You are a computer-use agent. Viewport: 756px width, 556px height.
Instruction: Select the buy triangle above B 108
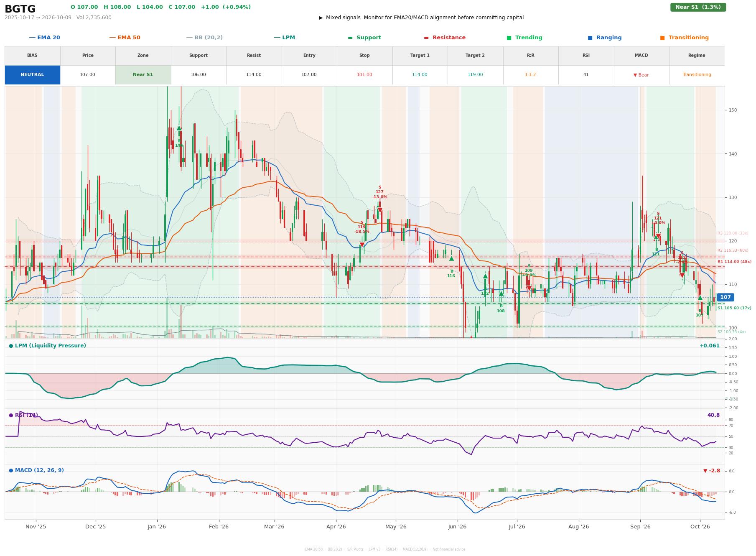pyautogui.click(x=501, y=293)
